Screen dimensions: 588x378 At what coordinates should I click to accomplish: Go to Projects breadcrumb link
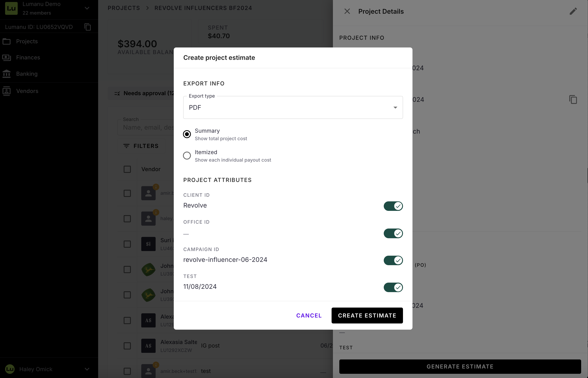(x=124, y=8)
